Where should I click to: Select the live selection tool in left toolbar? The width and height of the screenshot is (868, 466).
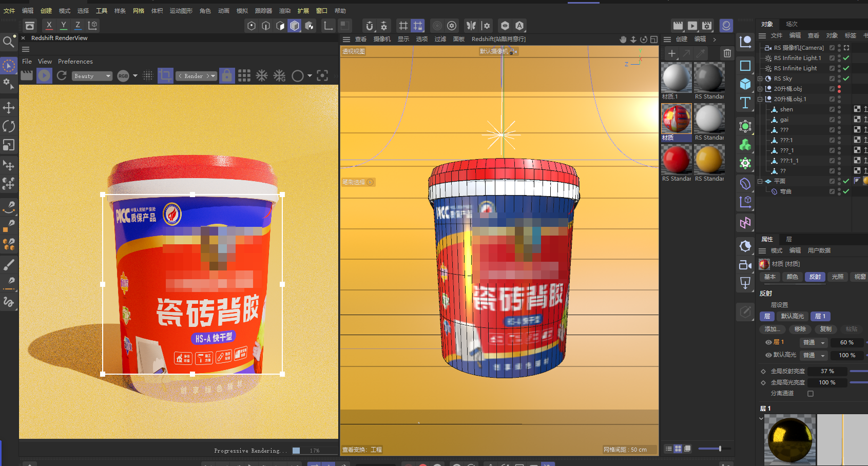click(9, 66)
